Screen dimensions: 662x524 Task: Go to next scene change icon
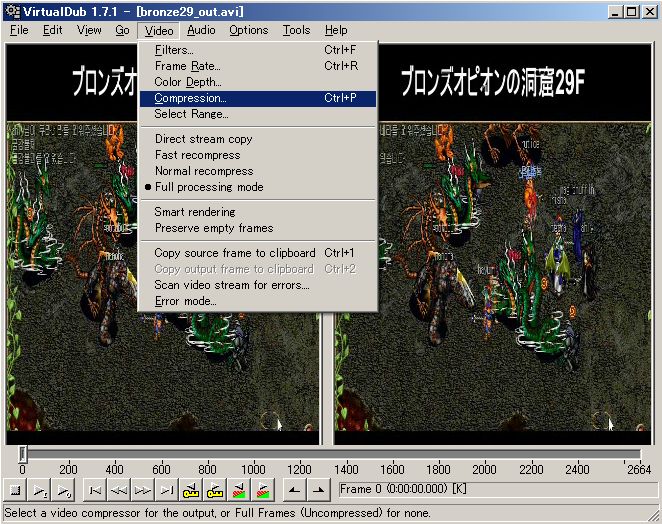263,490
